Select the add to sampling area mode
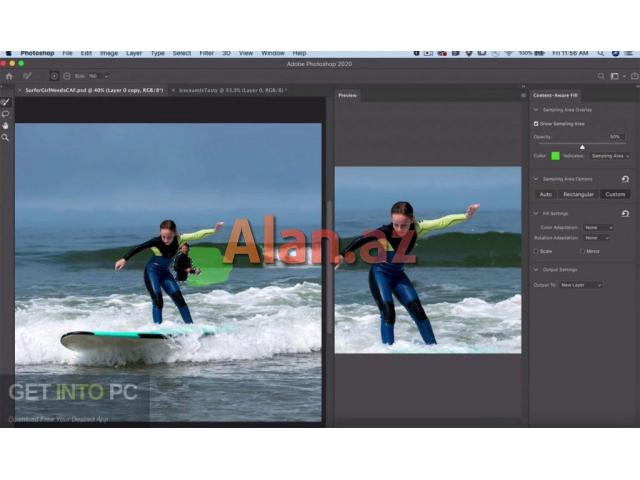The height and width of the screenshot is (480, 640). point(54,76)
